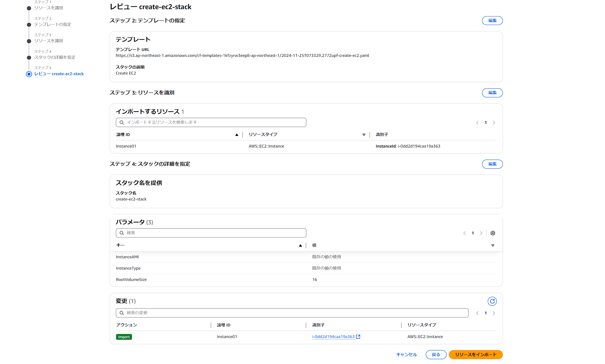Click the InstanceType parameter row
Image resolution: width=605 pixels, height=364 pixels.
click(306, 268)
